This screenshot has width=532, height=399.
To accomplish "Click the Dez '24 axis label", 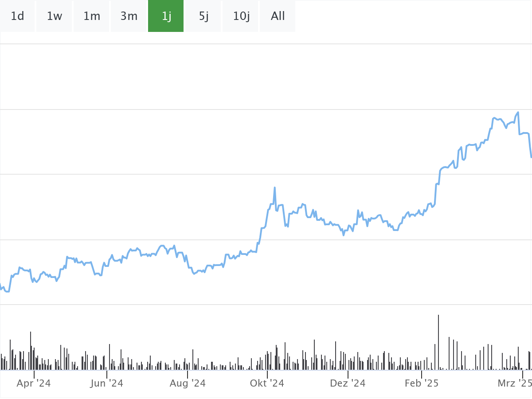I will pyautogui.click(x=348, y=383).
